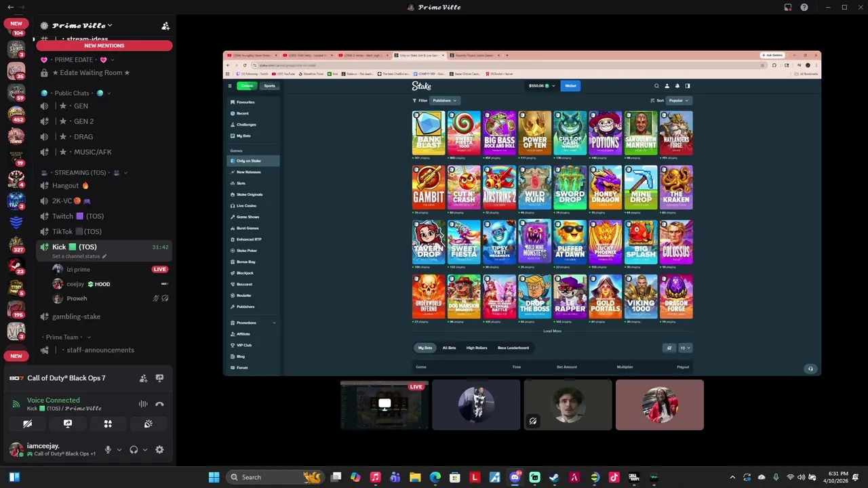This screenshot has width=868, height=488.
Task: Open Discord from the Windows taskbar
Action: [x=515, y=477]
